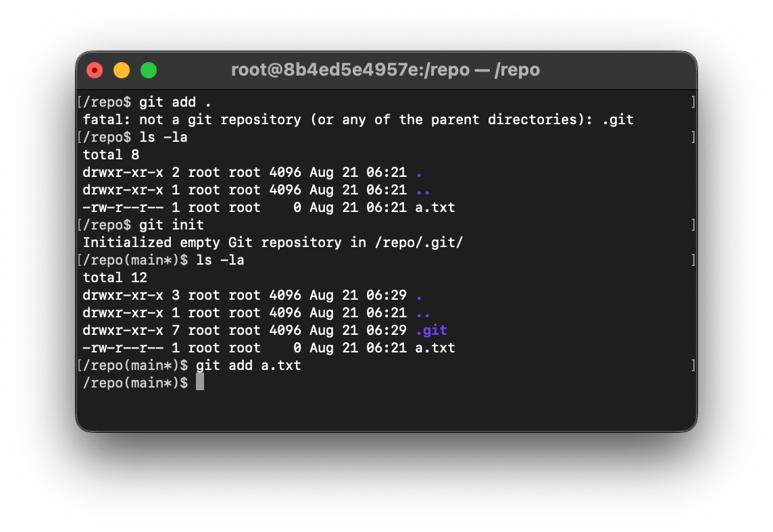The image size is (773, 532).
Task: Click the "Aug 21 06:29" timestamp on .git
Action: (359, 330)
